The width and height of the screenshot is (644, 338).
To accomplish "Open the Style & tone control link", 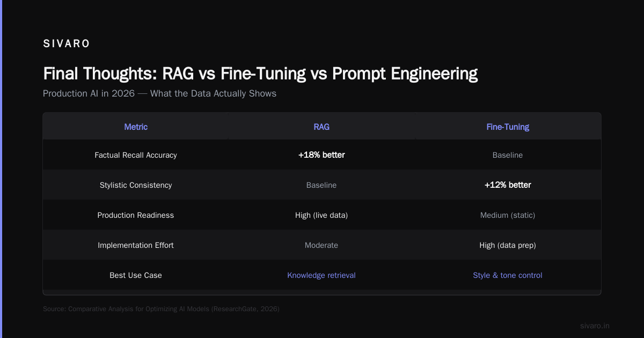I will click(508, 275).
